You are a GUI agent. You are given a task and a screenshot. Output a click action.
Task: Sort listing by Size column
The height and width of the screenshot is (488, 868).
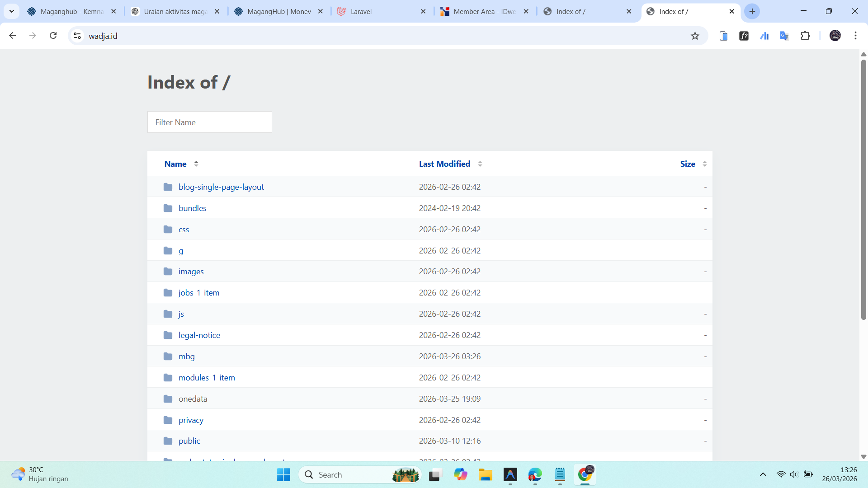[688, 164]
